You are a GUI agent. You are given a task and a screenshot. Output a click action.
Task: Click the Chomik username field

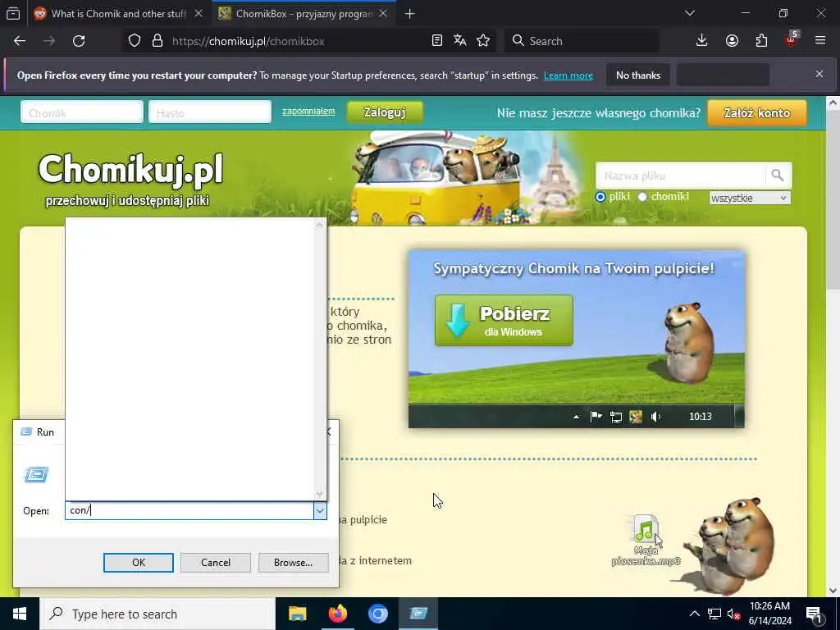click(x=82, y=112)
